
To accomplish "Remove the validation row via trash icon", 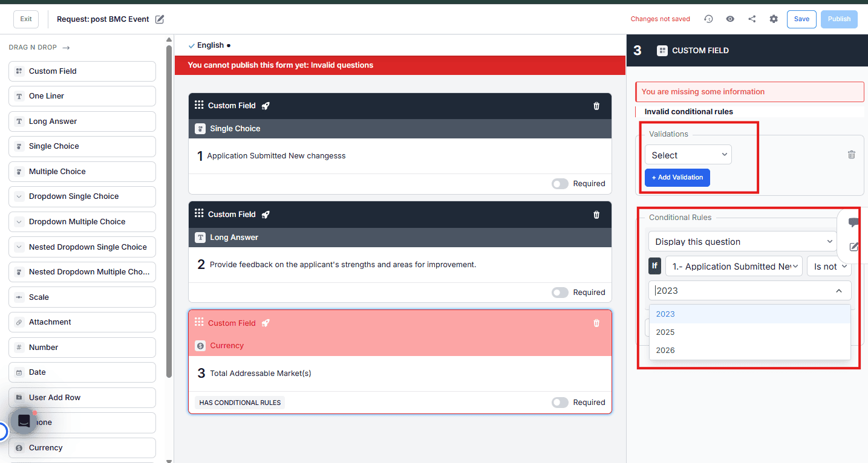I will coord(852,155).
